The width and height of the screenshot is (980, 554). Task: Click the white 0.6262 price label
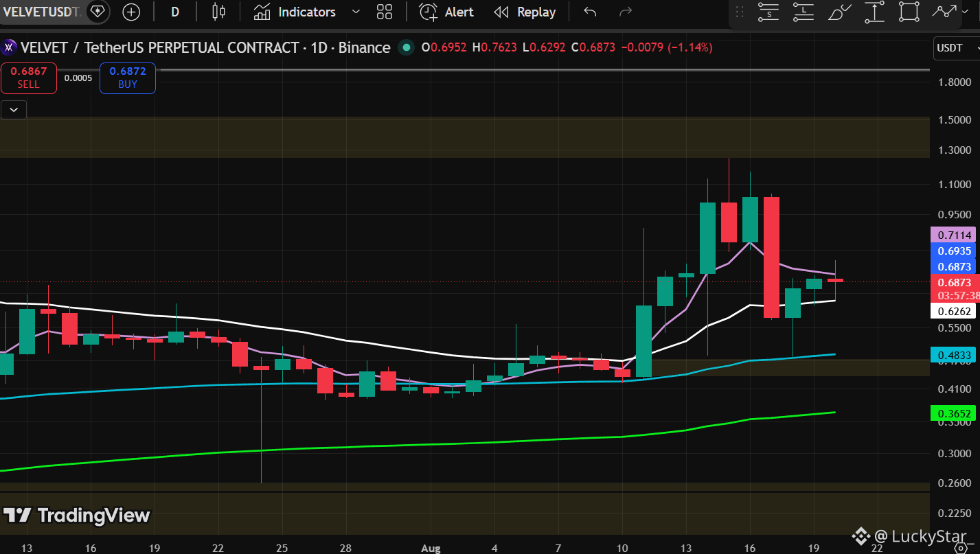[955, 311]
